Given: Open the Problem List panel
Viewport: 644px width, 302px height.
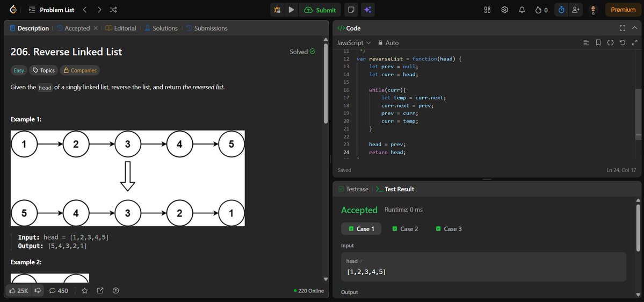Looking at the screenshot, I should [x=52, y=10].
